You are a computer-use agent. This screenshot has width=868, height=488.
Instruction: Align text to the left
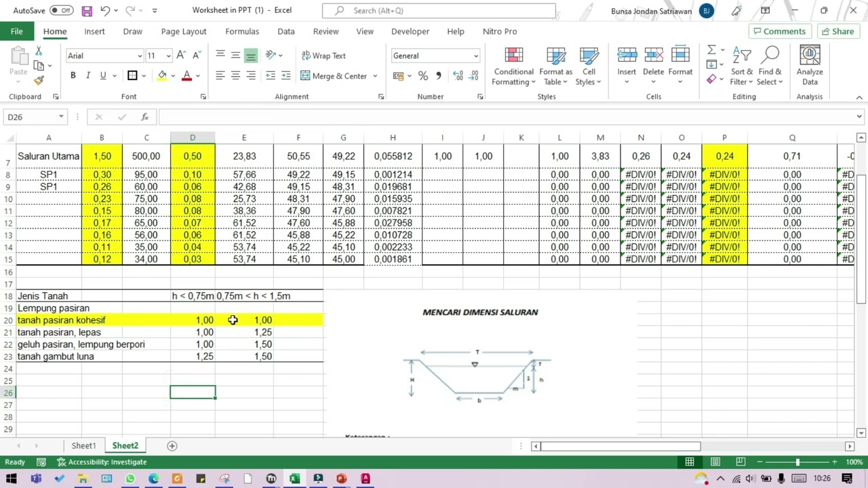point(220,75)
